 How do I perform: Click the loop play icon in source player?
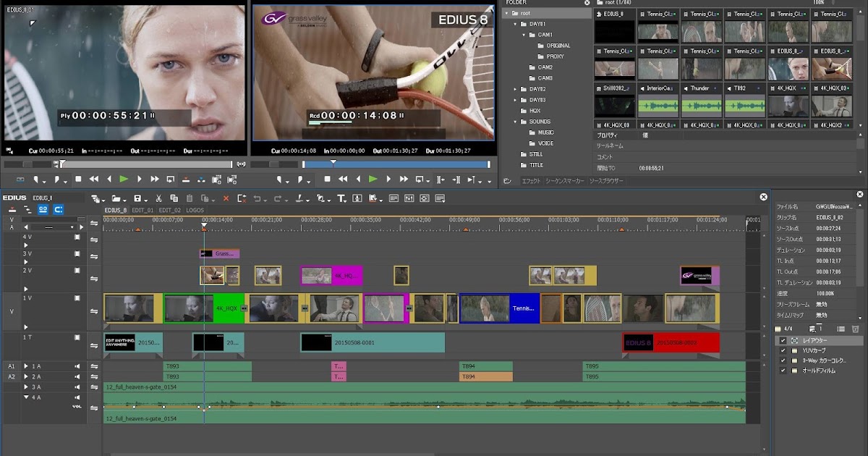tap(170, 179)
